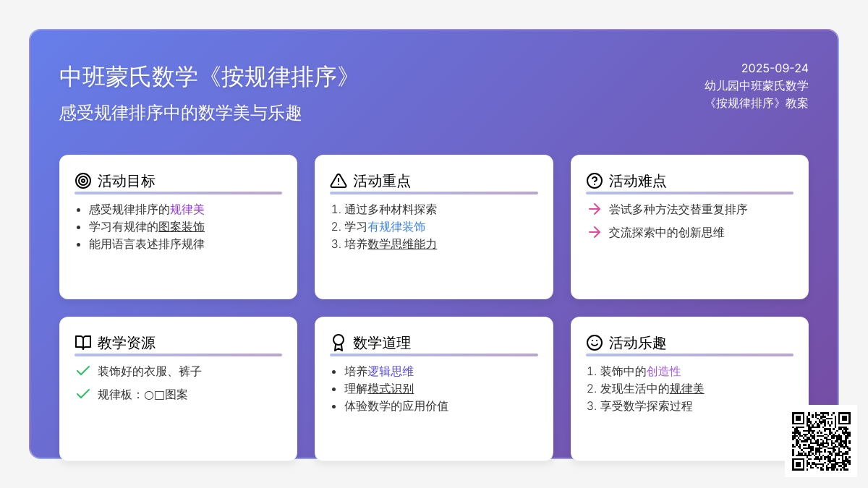Click the date 2025-09-24 in the header
868x488 pixels.
[775, 69]
